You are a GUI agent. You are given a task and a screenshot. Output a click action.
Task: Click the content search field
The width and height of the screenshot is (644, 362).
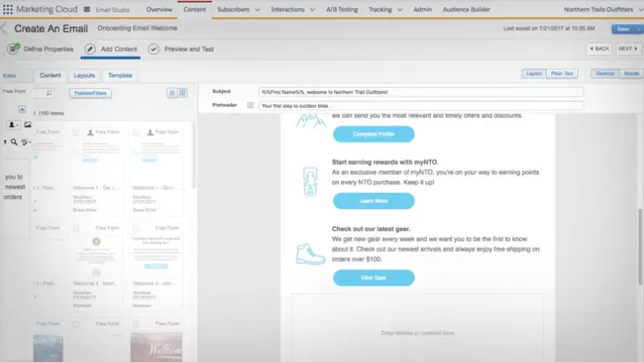pos(44,93)
